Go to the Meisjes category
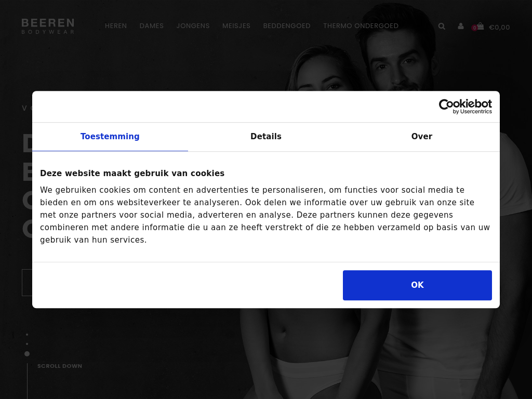This screenshot has width=532, height=399. [236, 26]
